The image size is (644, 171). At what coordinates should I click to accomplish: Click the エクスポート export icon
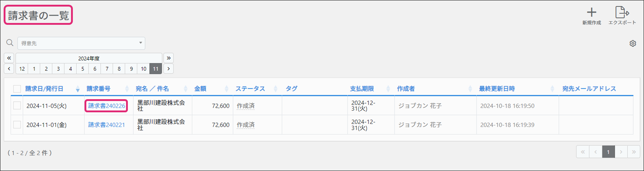[622, 13]
